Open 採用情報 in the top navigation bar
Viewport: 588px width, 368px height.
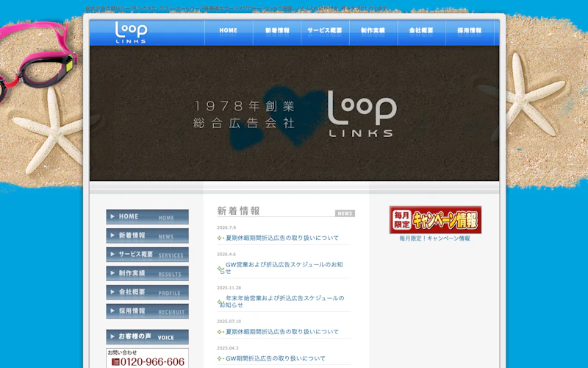pyautogui.click(x=470, y=32)
